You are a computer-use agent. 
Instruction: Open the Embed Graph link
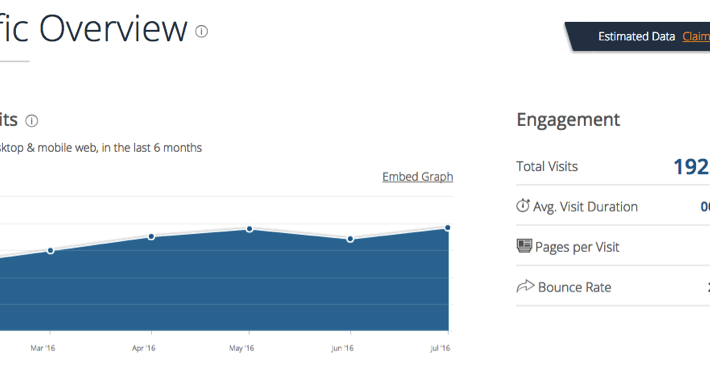417,177
